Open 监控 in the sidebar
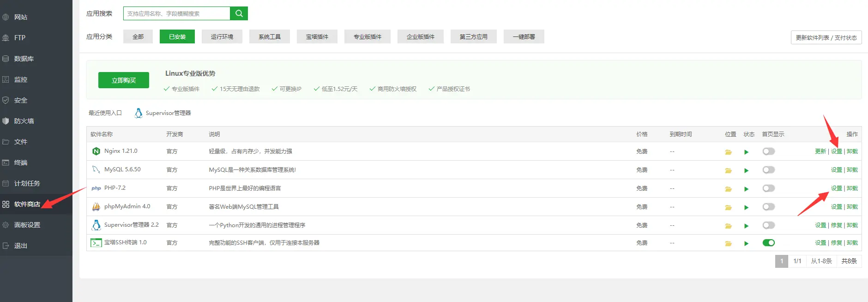Viewport: 868px width, 302px height. point(21,79)
